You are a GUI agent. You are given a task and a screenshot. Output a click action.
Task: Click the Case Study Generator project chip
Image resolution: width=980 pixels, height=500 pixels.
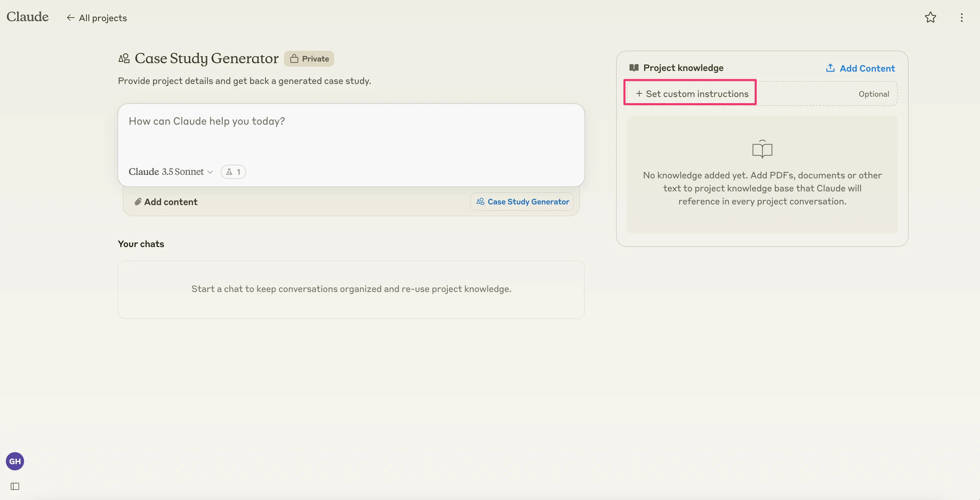click(x=522, y=202)
